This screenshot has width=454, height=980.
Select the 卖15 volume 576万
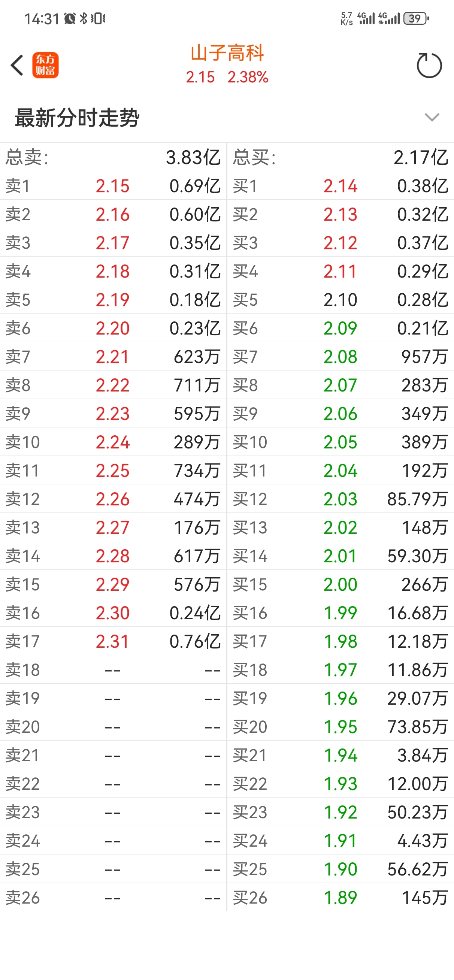(197, 584)
